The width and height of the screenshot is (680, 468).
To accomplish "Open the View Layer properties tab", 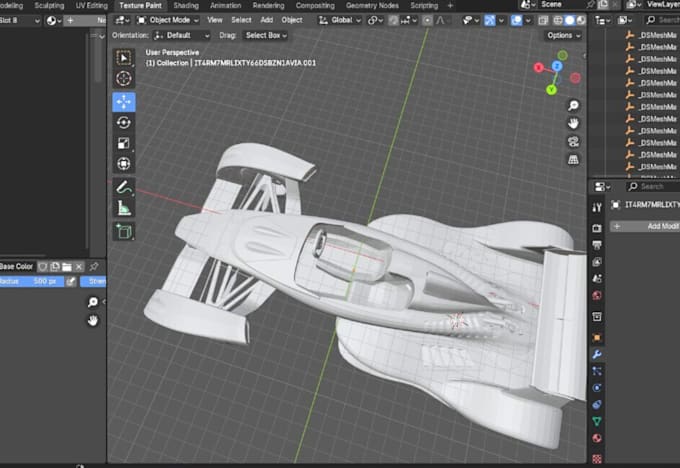I will (597, 262).
